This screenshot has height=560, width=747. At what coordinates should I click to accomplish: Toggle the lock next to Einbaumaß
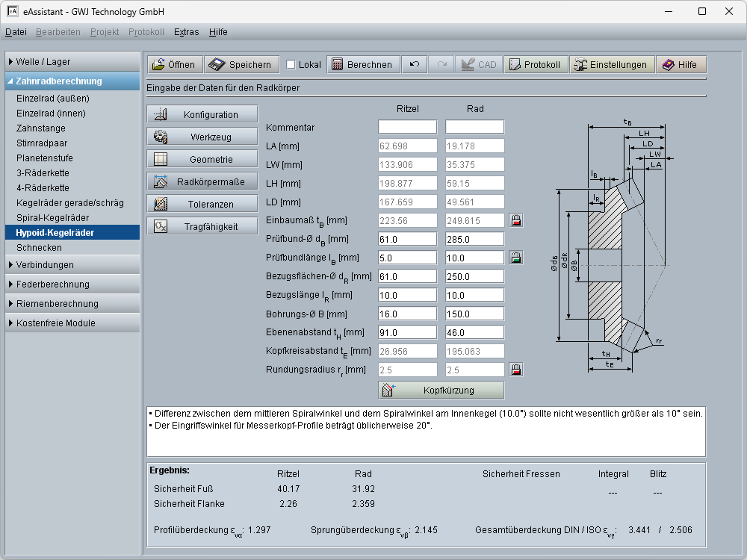point(515,220)
